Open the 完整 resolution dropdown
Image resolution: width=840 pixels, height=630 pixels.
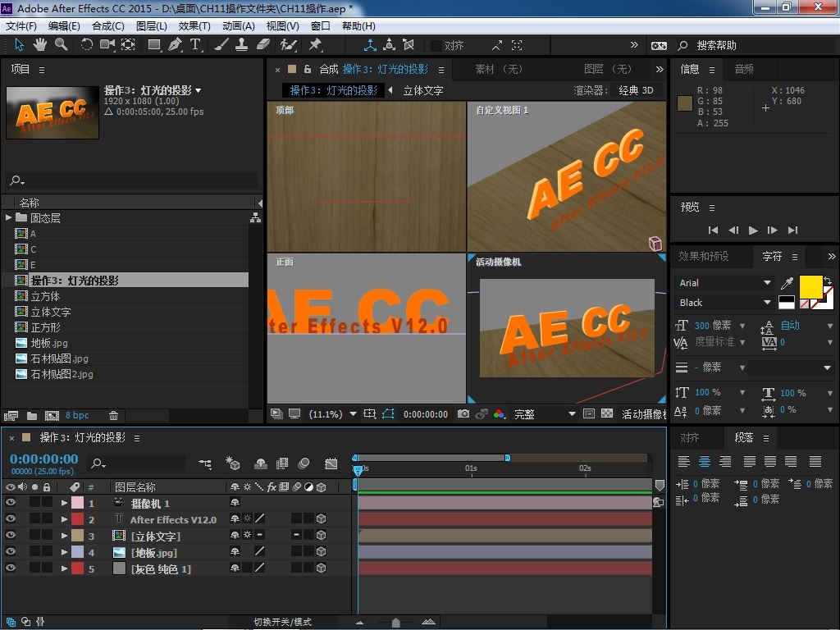click(x=545, y=414)
